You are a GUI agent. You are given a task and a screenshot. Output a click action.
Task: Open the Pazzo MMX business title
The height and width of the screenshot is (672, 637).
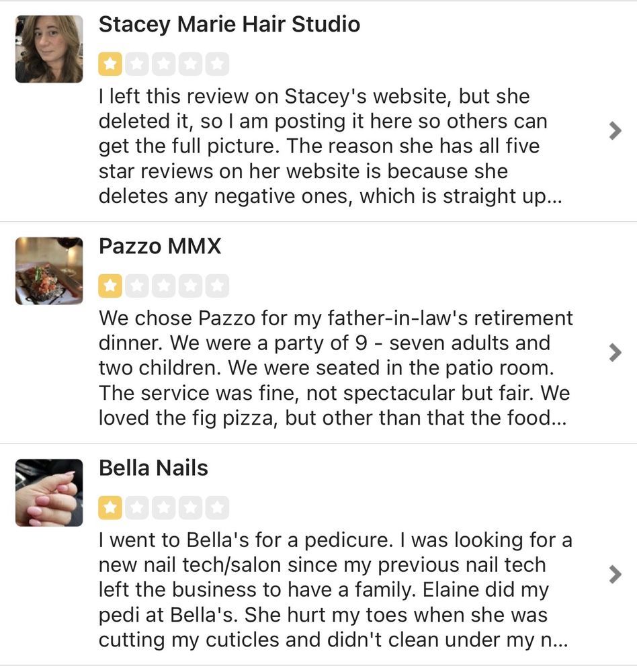(160, 247)
